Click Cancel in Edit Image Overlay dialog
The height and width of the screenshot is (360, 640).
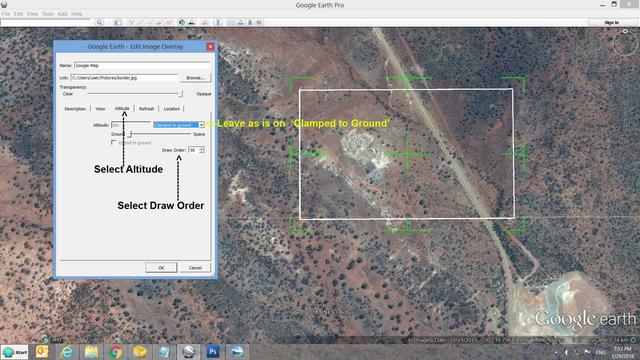(195, 268)
